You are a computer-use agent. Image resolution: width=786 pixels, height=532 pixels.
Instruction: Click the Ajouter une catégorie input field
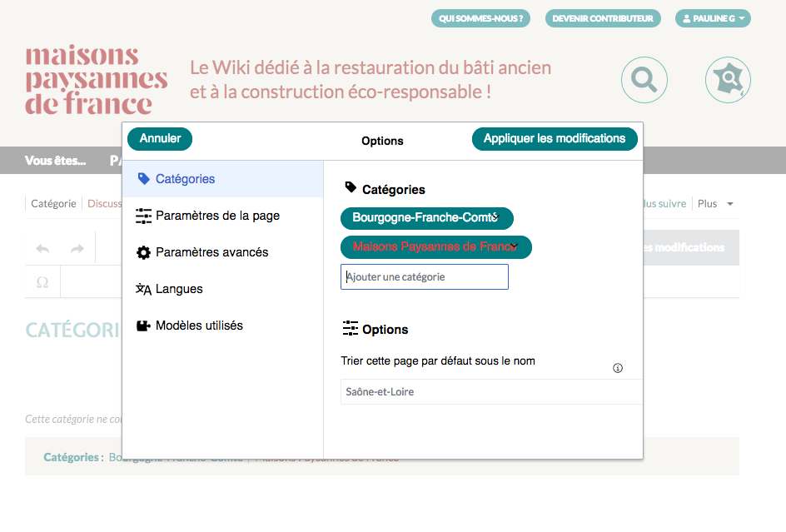click(x=425, y=277)
